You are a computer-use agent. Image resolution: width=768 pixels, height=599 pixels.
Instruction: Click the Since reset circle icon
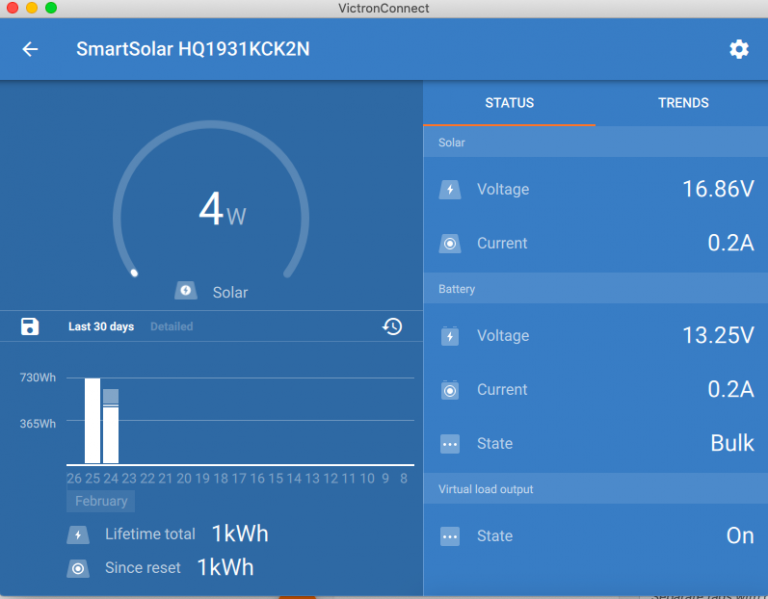(78, 569)
